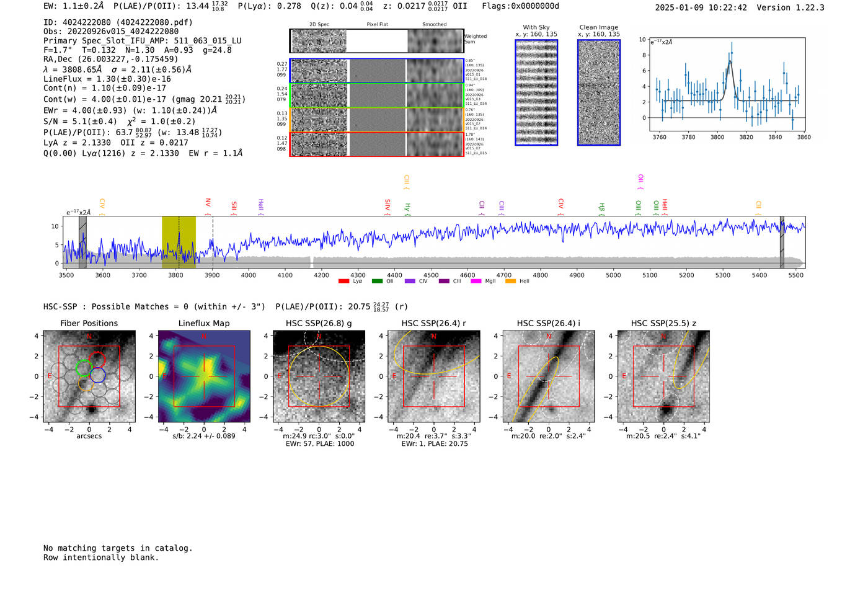Screen dimensions: 868x591
Task: Open the Fiber Positions thumbnail
Action: (x=89, y=376)
